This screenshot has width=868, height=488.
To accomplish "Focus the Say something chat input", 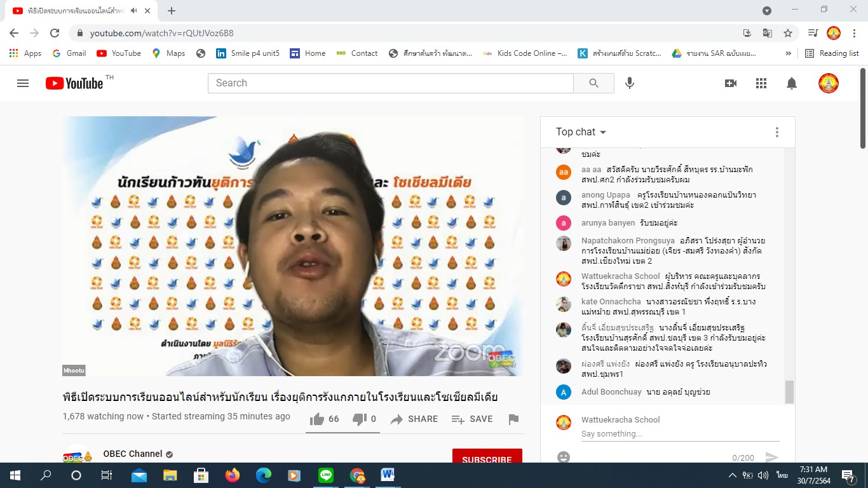I will point(680,434).
